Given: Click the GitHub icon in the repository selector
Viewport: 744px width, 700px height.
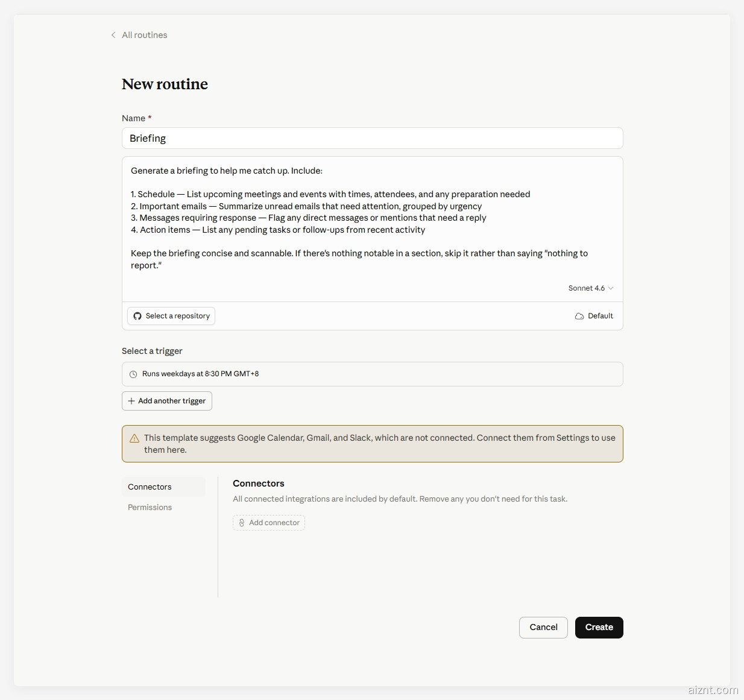Looking at the screenshot, I should pos(137,316).
